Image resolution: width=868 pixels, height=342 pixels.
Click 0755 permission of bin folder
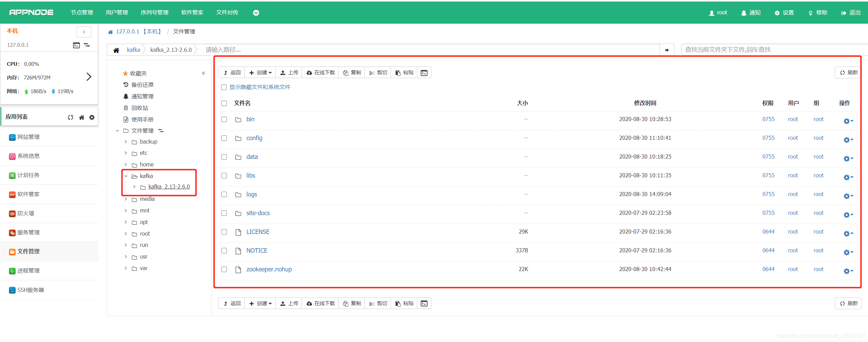point(768,119)
